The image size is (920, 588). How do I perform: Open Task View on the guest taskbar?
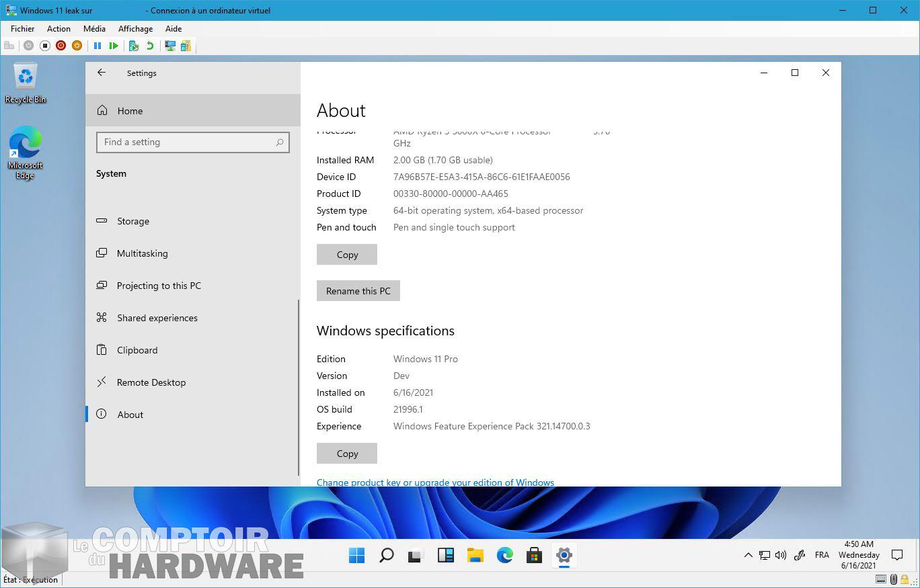[416, 555]
